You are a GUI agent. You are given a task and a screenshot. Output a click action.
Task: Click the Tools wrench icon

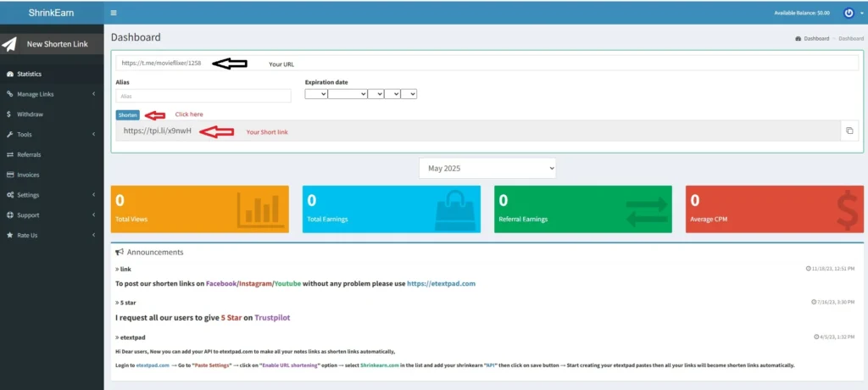pyautogui.click(x=10, y=135)
